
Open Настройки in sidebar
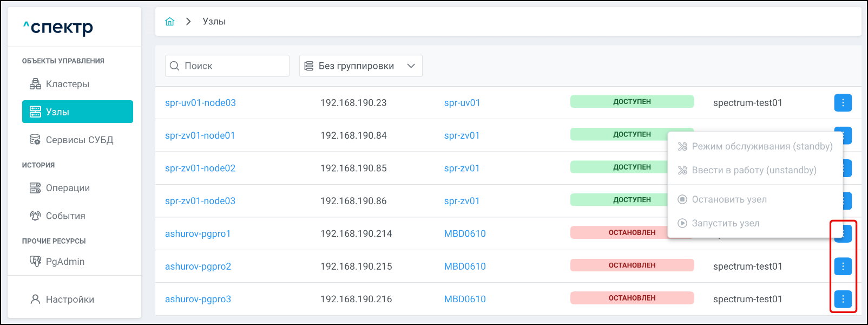pos(69,300)
